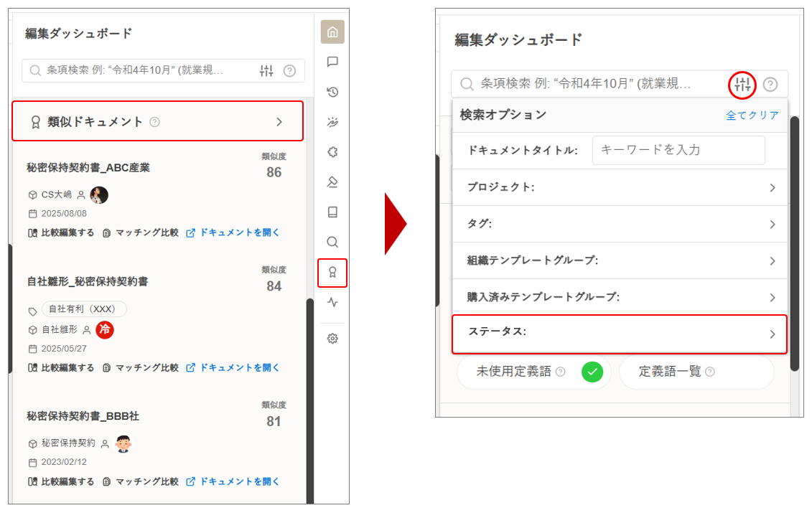Toggle the 未使用定義語 green check switch

point(592,372)
